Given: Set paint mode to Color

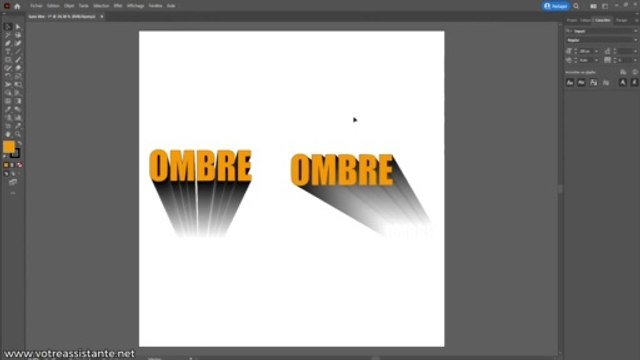Looking at the screenshot, I should click(6, 165).
